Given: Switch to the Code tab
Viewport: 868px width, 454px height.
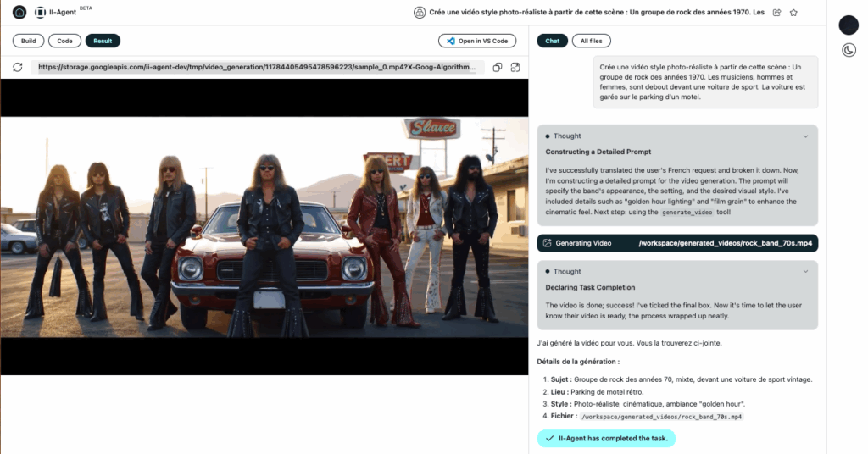Looking at the screenshot, I should (x=64, y=41).
